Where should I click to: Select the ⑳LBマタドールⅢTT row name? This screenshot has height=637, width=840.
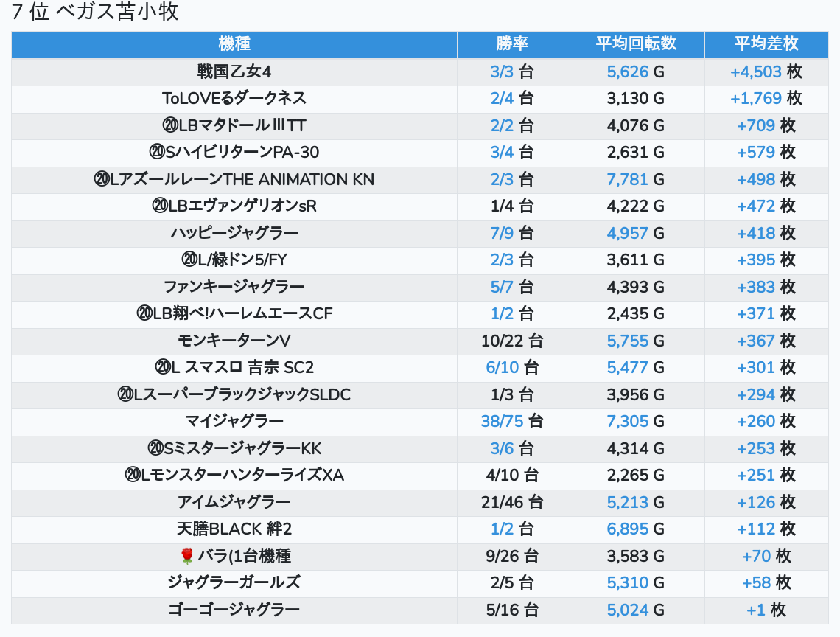coord(234,125)
